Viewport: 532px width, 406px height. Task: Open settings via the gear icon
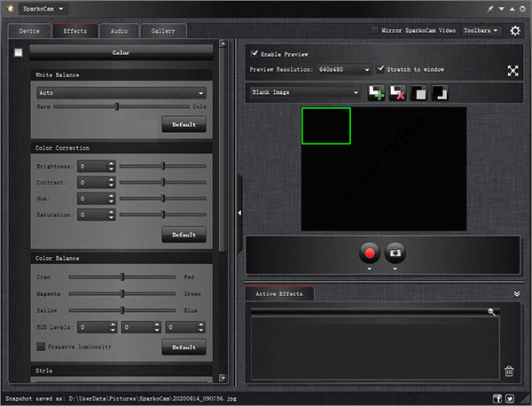pyautogui.click(x=515, y=30)
